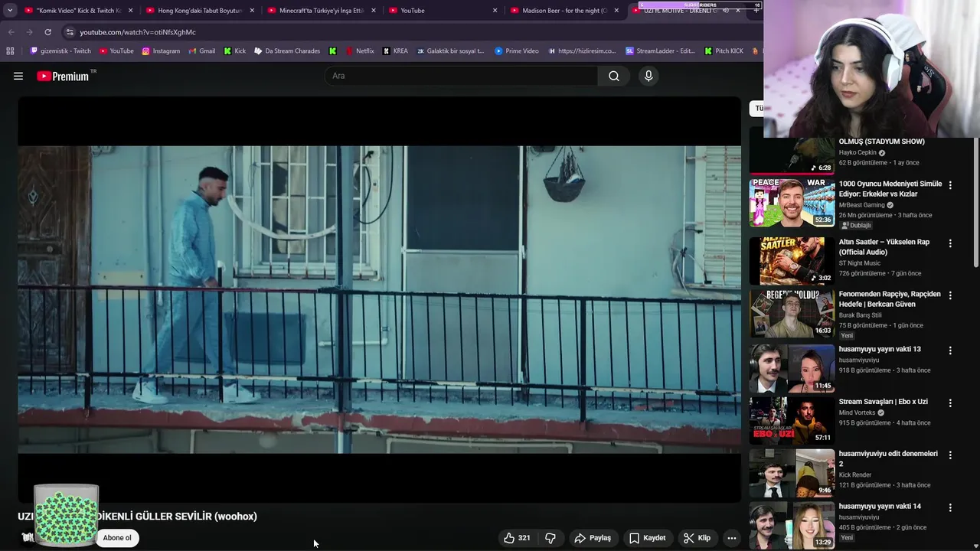Open the Gmail bookmark
This screenshot has height=551, width=980.
(x=201, y=51)
